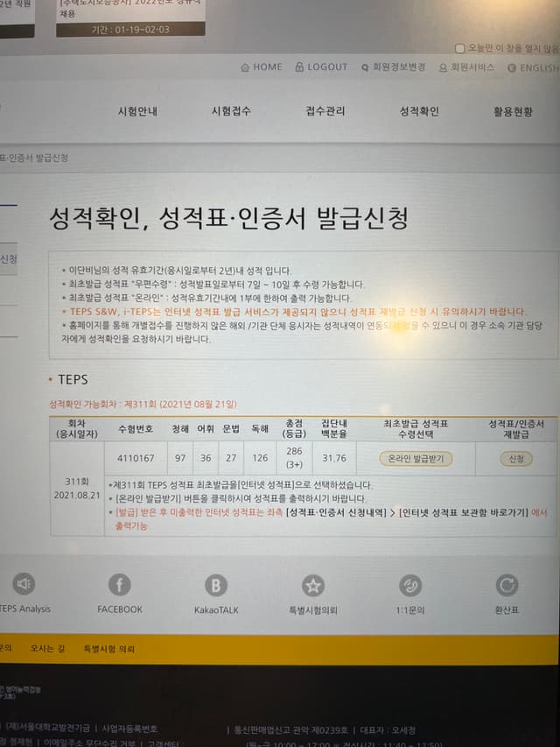
Task: Open TEPS Analysis speaker icon
Action: point(24,583)
